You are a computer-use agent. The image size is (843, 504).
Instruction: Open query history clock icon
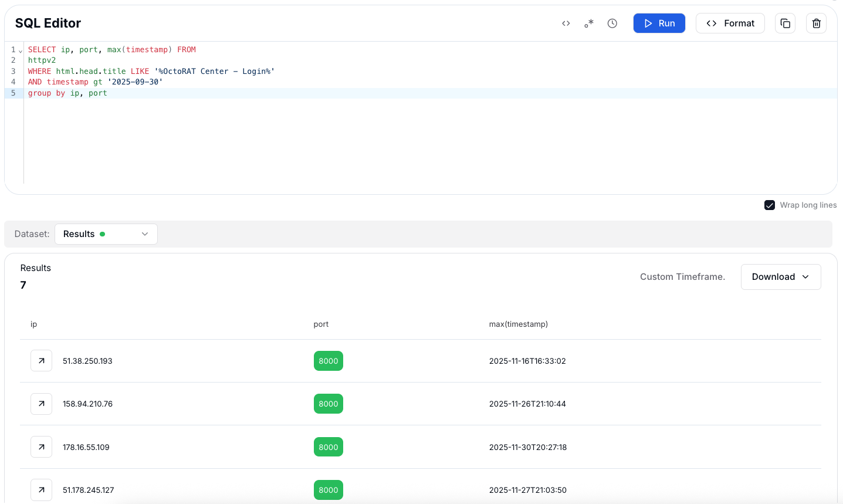click(612, 23)
